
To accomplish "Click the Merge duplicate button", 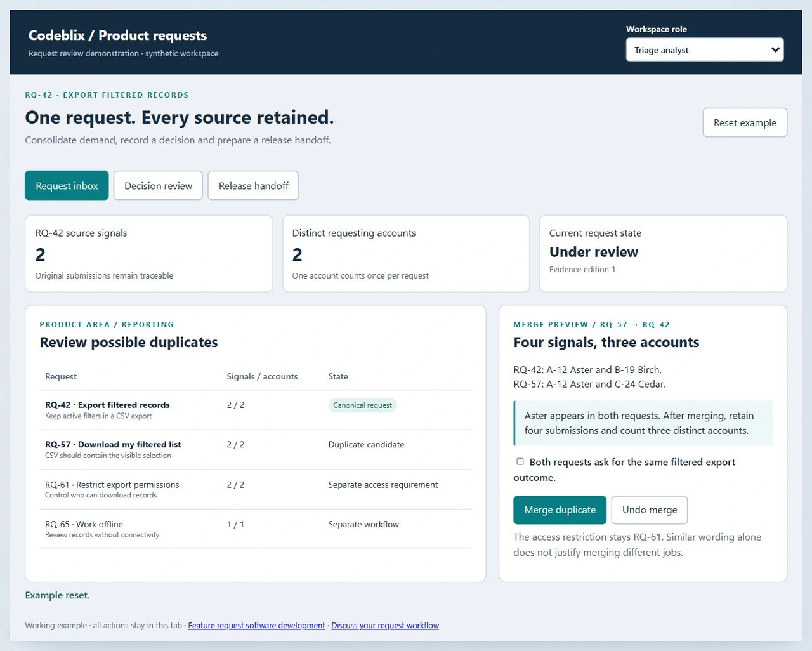I will pos(560,510).
